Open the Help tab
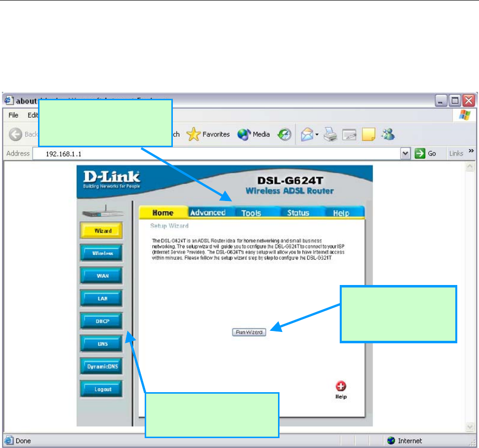Image resolution: width=479 pixels, height=448 pixels. [341, 213]
